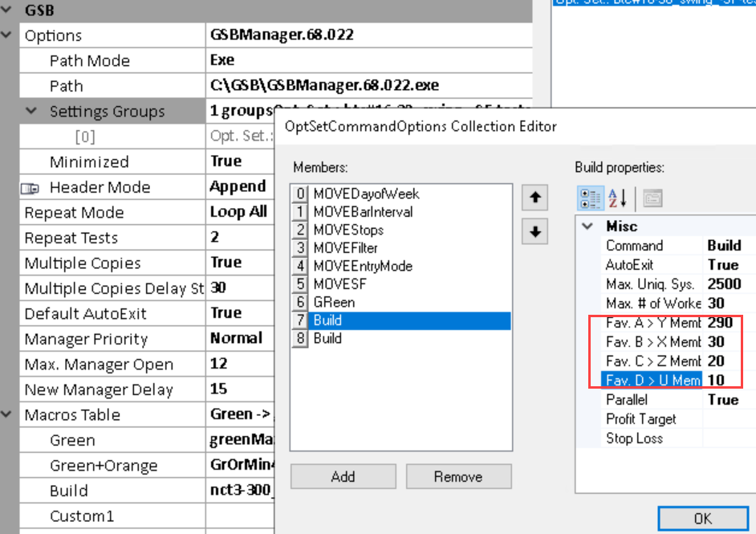Collapse the Options section

8,35
